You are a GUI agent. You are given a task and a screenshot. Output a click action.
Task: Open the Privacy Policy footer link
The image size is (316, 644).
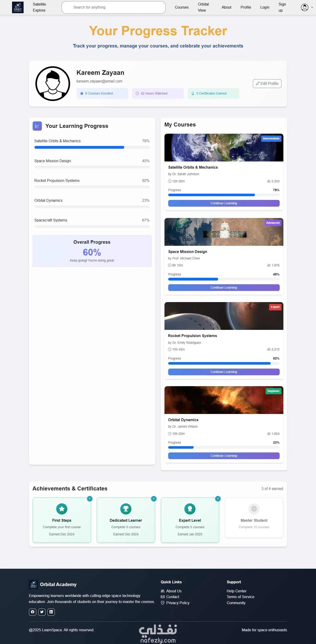coord(178,603)
